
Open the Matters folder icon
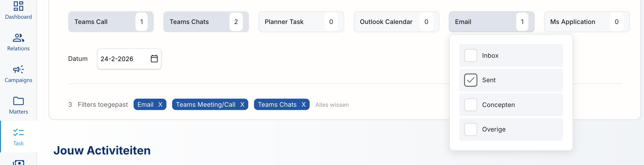coord(19,101)
